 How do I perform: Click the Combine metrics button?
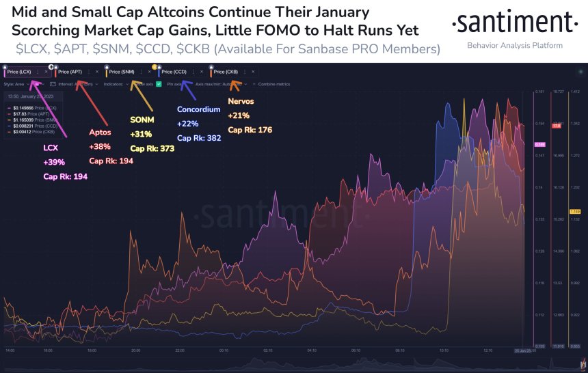pyautogui.click(x=271, y=84)
